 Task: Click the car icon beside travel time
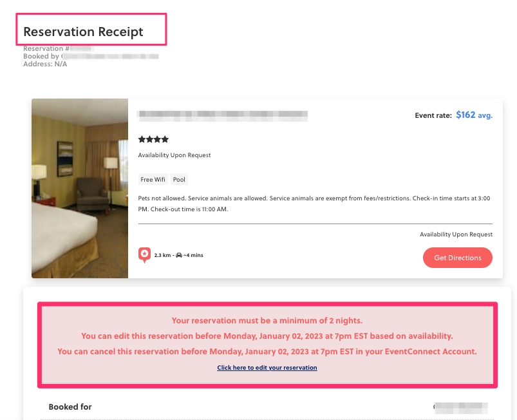179,255
